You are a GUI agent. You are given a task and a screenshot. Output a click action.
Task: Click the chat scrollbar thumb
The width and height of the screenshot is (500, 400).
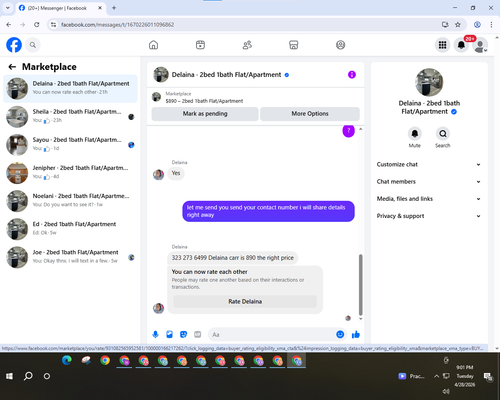click(x=360, y=285)
